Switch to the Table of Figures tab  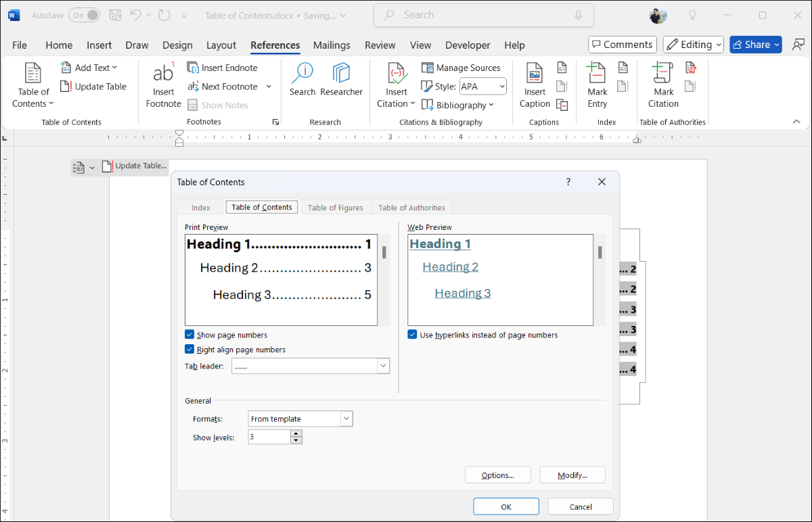pos(336,208)
